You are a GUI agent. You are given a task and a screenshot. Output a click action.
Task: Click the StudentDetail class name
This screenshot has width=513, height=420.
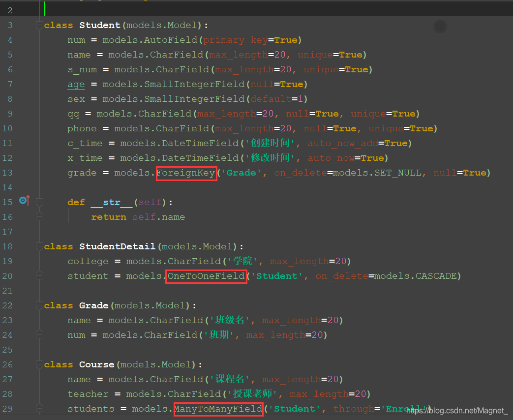[117, 246]
